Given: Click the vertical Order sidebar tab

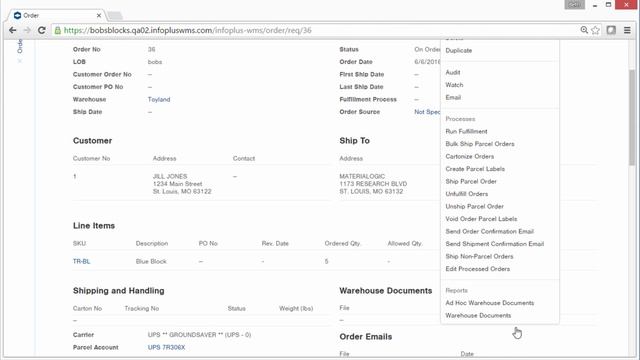Looking at the screenshot, I should (x=20, y=46).
